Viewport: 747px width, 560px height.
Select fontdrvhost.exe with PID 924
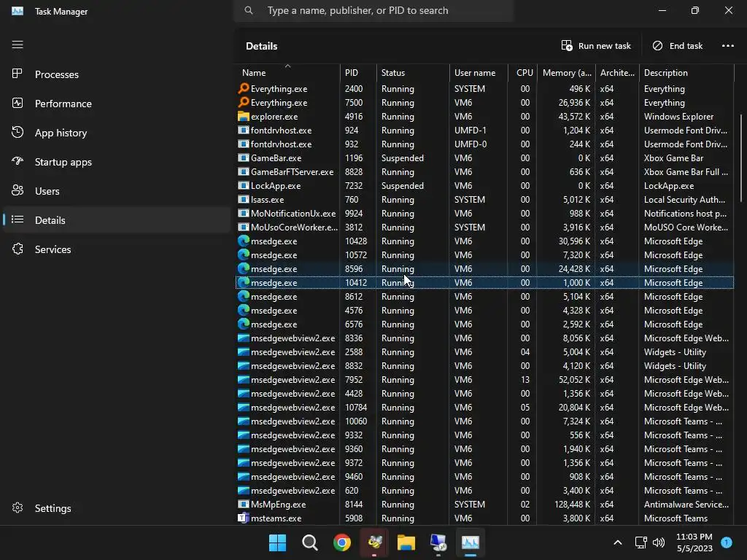coord(484,131)
